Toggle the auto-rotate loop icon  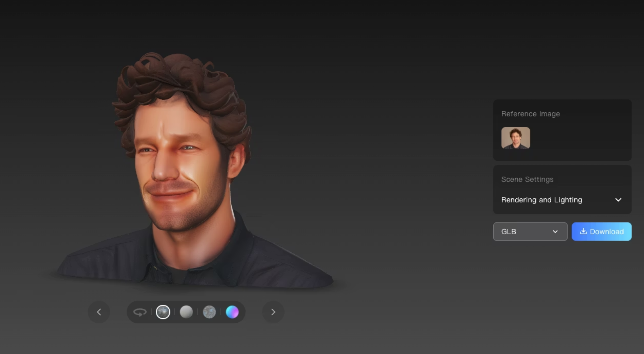140,312
